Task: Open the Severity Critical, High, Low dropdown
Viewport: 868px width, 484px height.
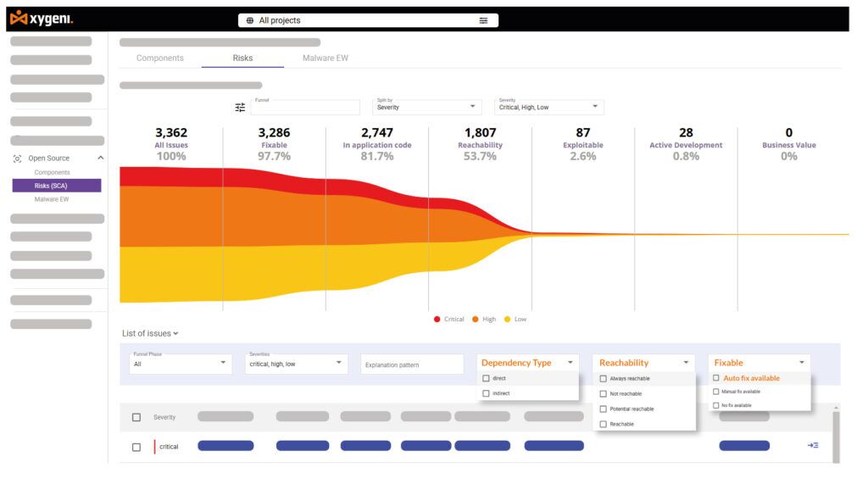Action: [x=548, y=107]
